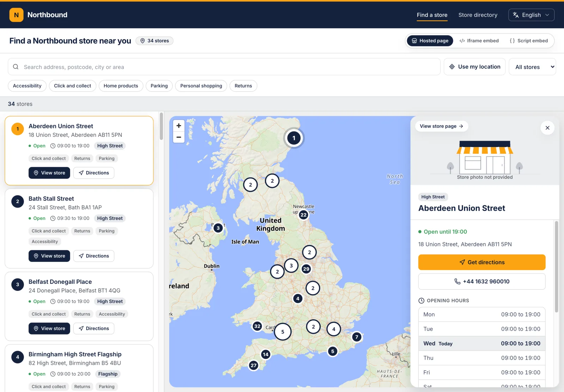Toggle the Accessibility filter chip
Viewport: 564px width, 392px height.
[27, 86]
